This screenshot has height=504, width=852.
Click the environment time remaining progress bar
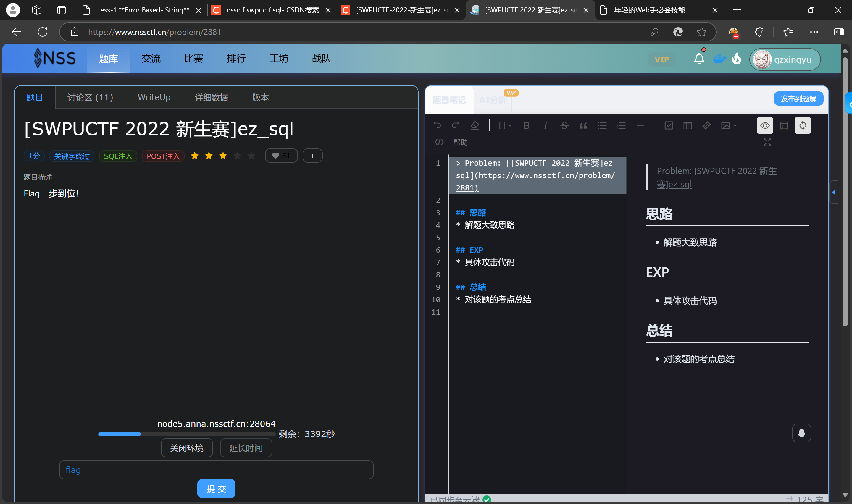point(187,434)
